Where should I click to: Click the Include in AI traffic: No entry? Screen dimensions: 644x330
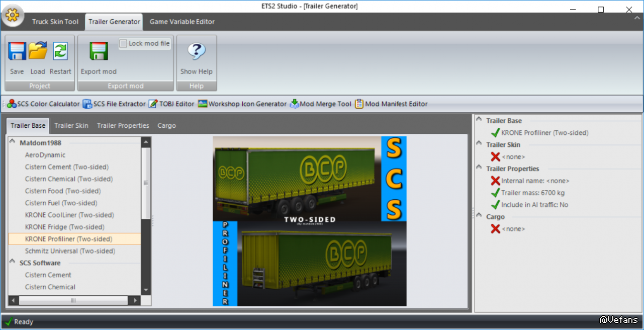click(535, 205)
